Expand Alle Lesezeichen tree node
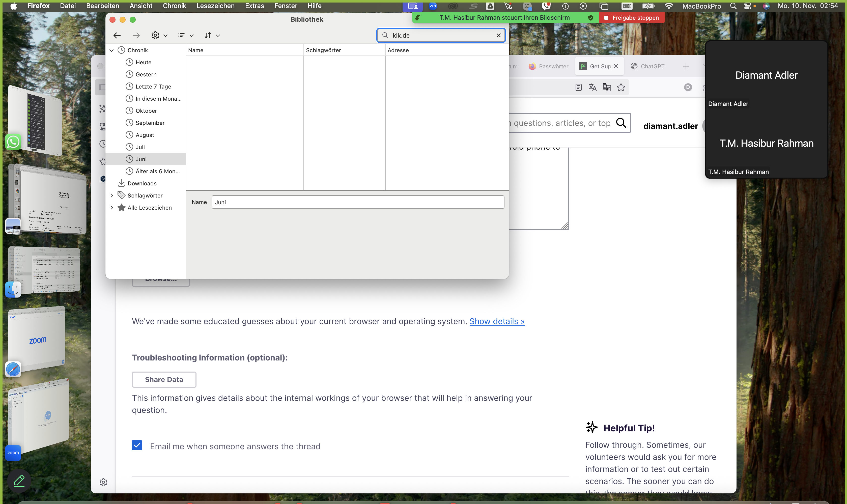 (111, 208)
